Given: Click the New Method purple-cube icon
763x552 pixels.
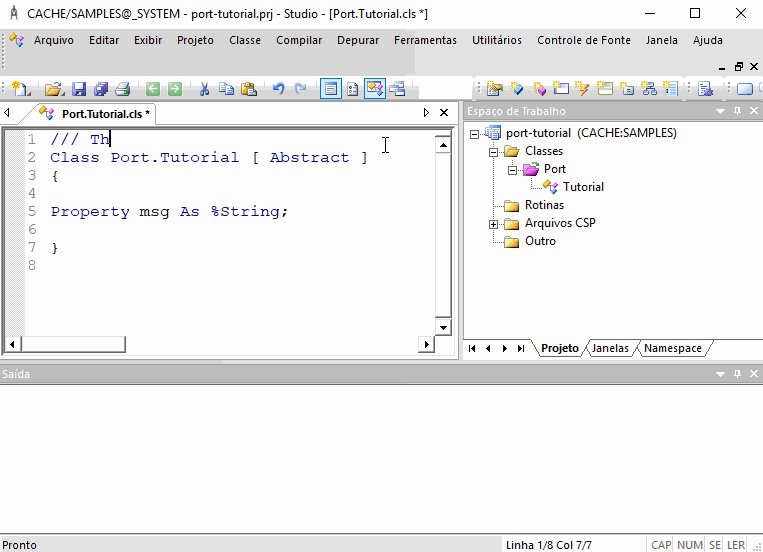Looking at the screenshot, I should pos(539,89).
